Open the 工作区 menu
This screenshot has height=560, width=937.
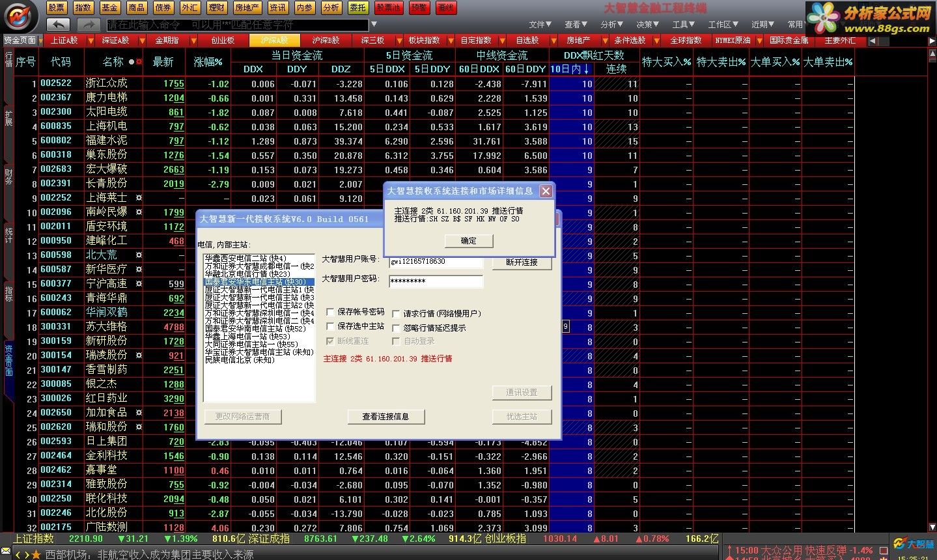point(723,25)
